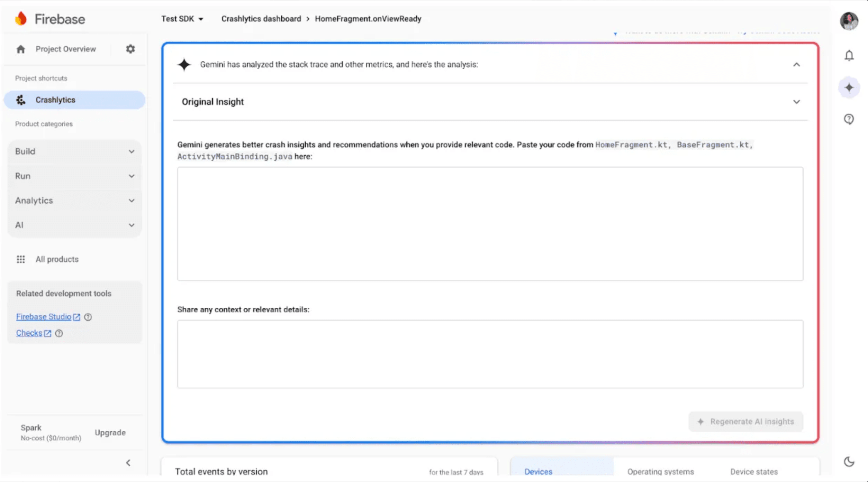Open Project Overview home icon
Screen dimensions: 868x482
pyautogui.click(x=21, y=49)
